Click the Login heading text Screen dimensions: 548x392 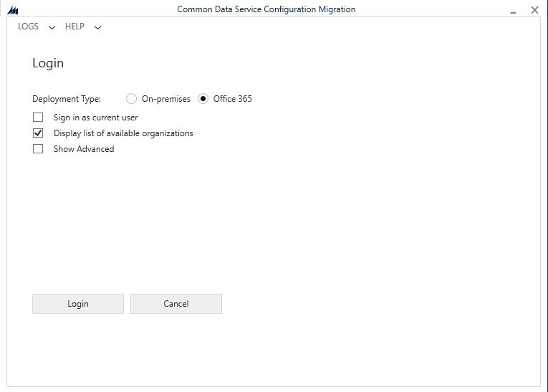click(48, 63)
